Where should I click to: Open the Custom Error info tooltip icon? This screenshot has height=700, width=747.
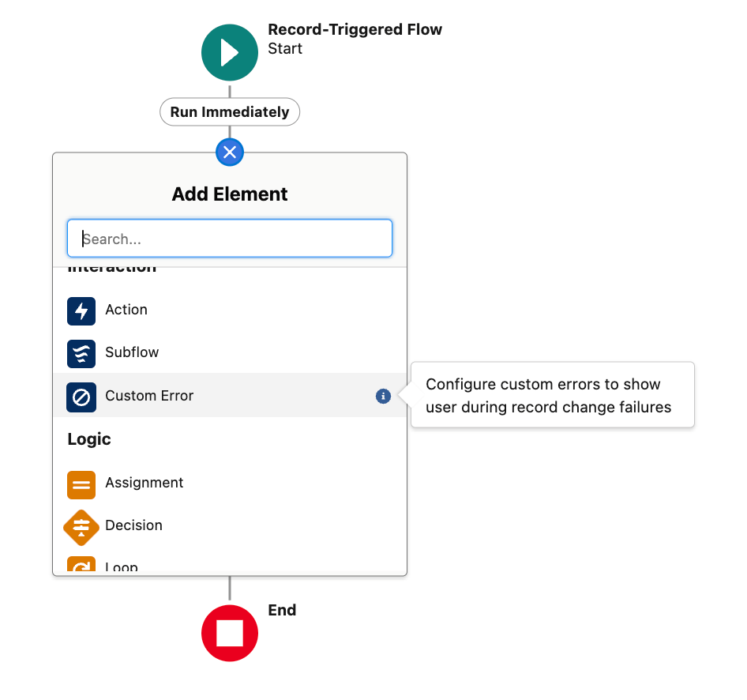click(384, 397)
